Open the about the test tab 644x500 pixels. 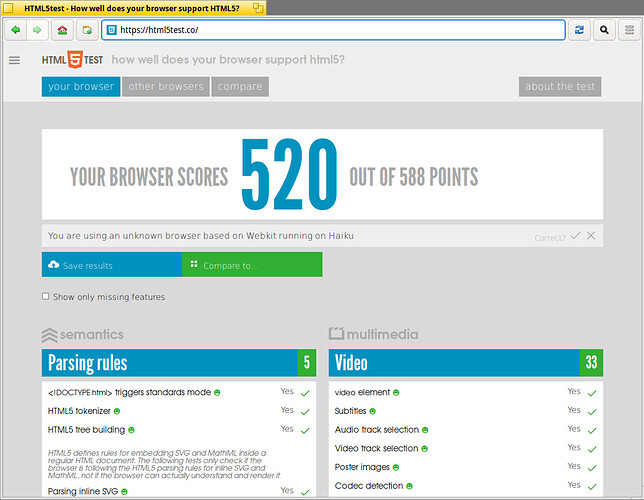click(560, 87)
